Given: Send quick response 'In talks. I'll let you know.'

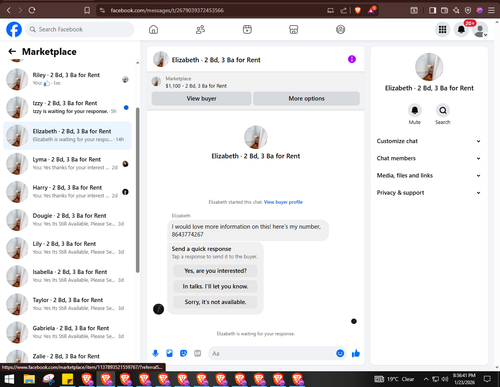Looking at the screenshot, I should pyautogui.click(x=215, y=286).
